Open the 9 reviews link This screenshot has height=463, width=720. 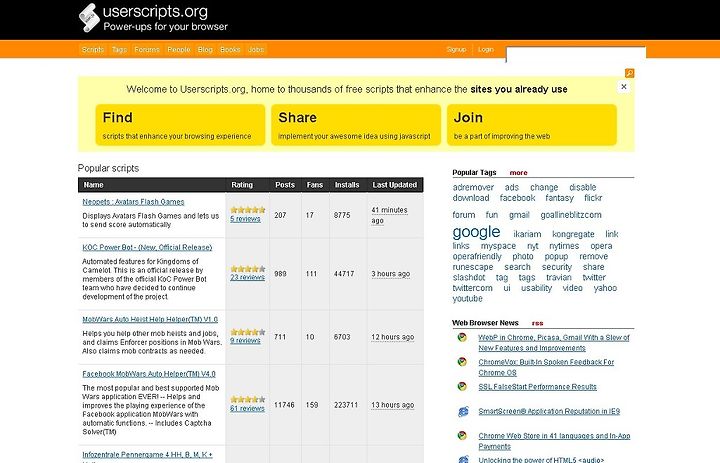coord(245,340)
